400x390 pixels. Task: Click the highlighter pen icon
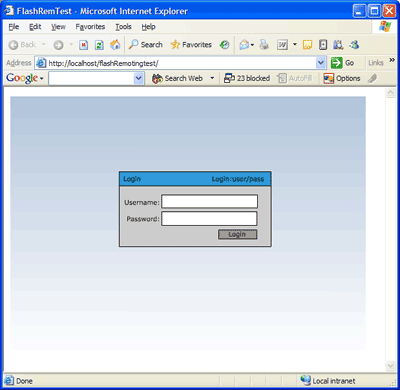372,79
